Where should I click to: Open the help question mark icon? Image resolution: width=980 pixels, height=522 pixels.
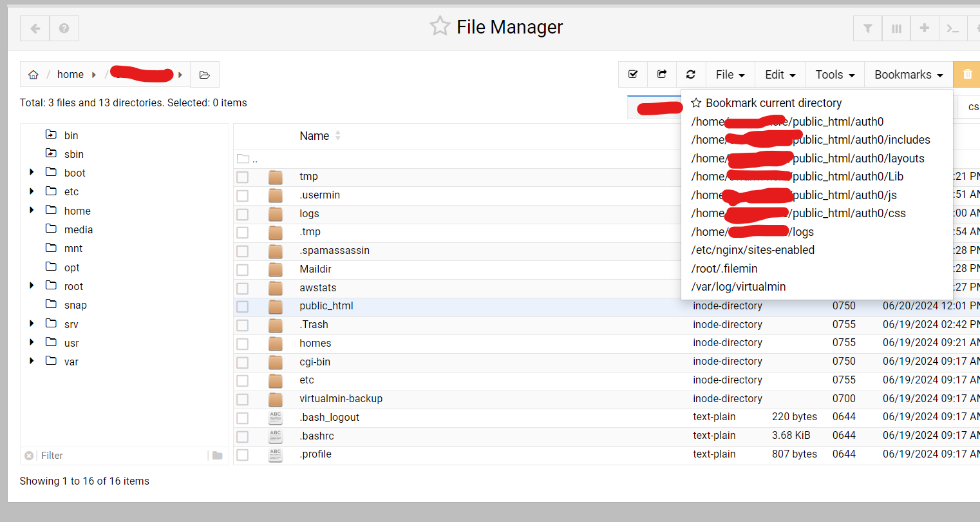(64, 28)
